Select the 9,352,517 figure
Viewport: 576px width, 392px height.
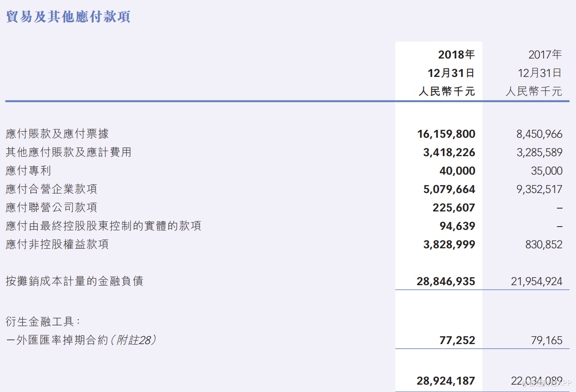pyautogui.click(x=539, y=189)
